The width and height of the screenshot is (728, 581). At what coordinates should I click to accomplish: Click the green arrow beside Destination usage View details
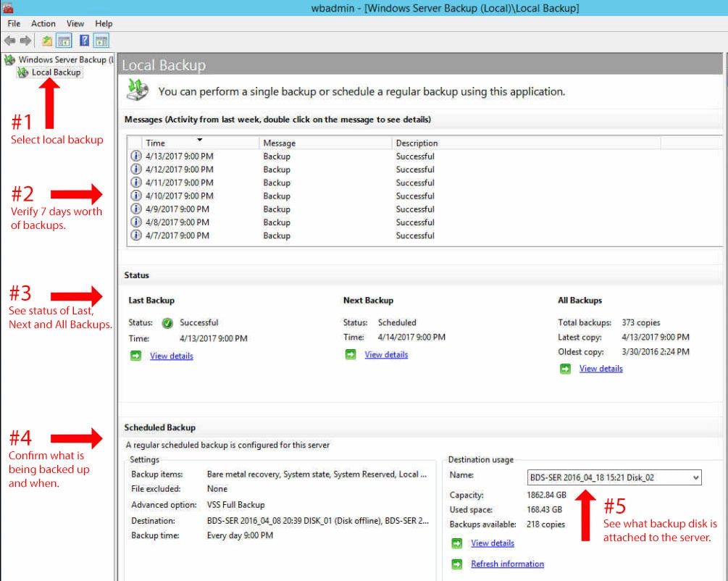(457, 543)
